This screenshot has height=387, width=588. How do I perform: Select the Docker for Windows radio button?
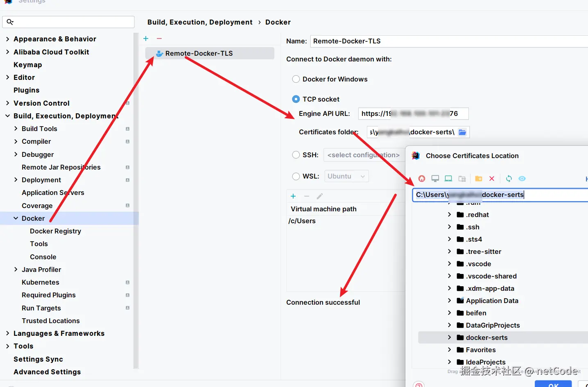point(296,79)
